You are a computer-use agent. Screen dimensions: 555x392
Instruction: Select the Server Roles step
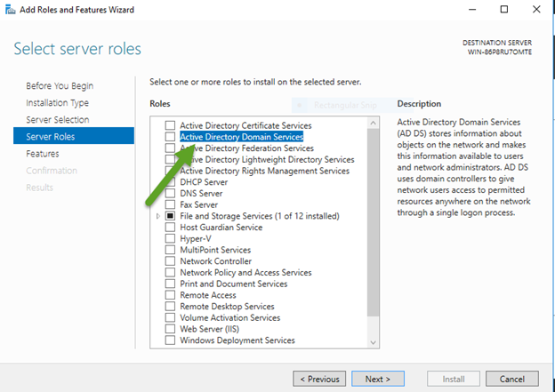tap(74, 136)
